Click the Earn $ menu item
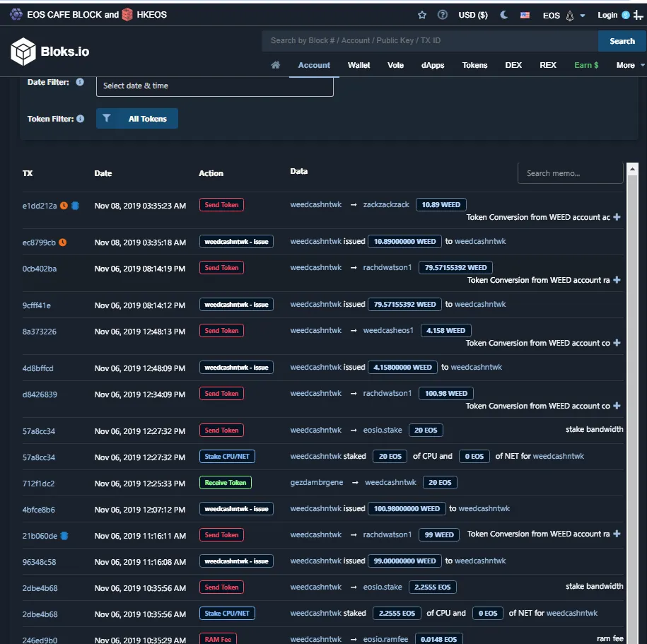 (586, 65)
